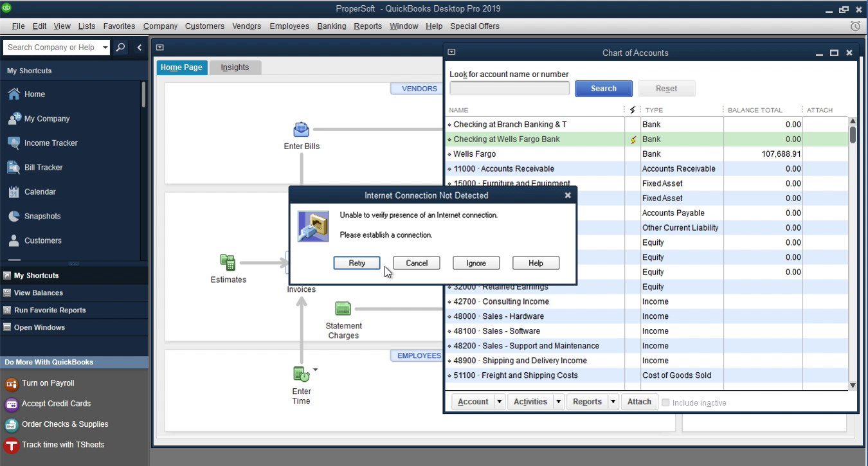Select My Shortcuts panel section

click(74, 275)
